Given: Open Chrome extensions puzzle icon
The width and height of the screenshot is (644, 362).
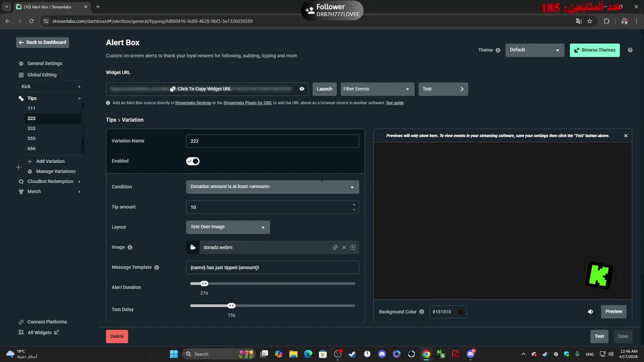Looking at the screenshot, I should 606,21.
